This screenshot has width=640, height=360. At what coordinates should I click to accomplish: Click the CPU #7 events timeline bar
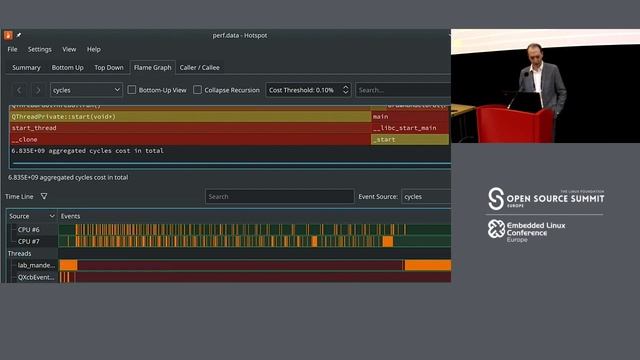pos(255,241)
